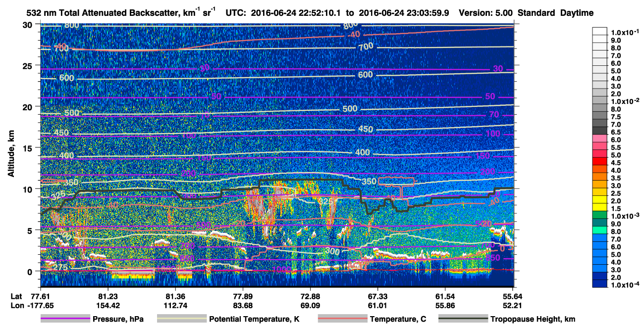Click the word "Daytime" in the title
The height and width of the screenshot is (330, 644).
tap(577, 13)
